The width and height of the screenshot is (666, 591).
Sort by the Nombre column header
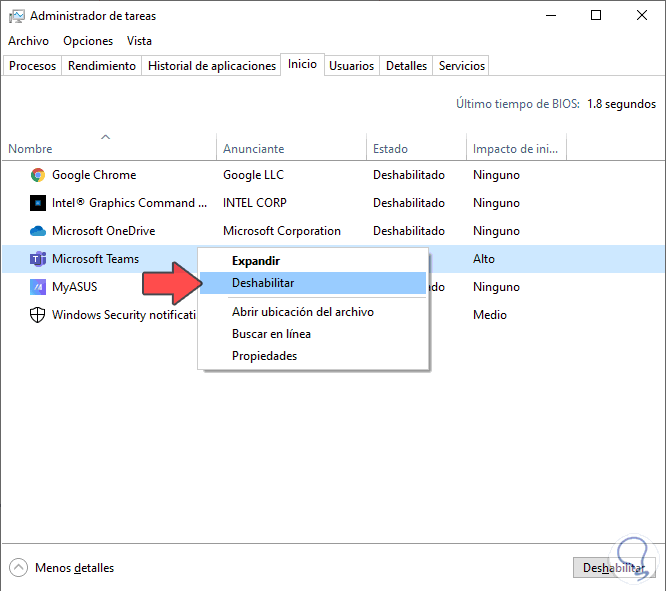pyautogui.click(x=110, y=149)
